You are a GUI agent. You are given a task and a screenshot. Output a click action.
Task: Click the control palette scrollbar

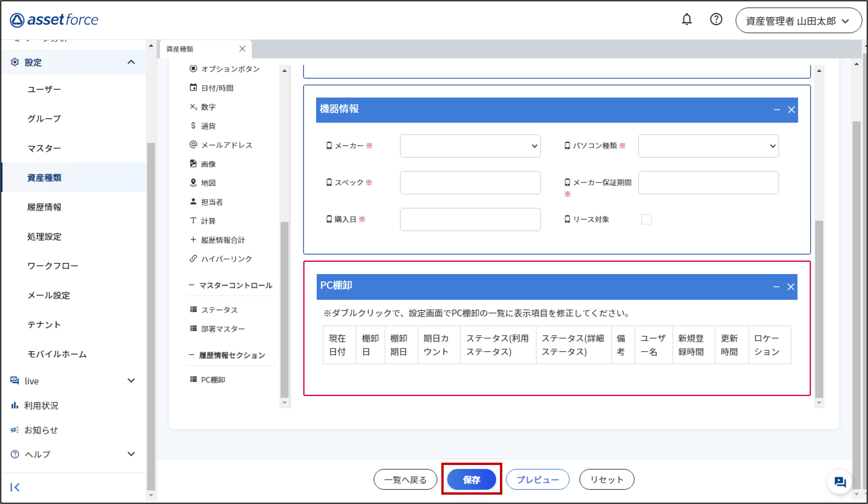284,310
